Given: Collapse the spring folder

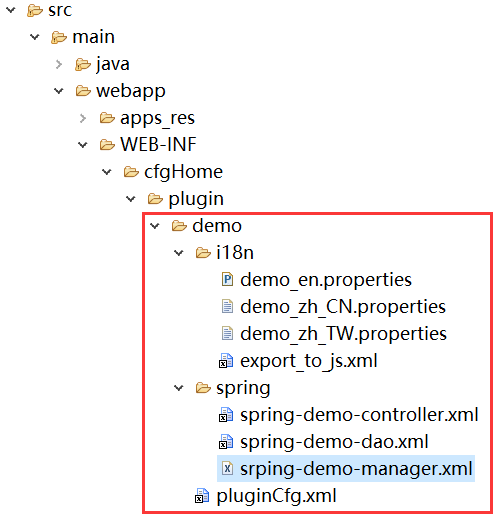Looking at the screenshot, I should pyautogui.click(x=179, y=388).
